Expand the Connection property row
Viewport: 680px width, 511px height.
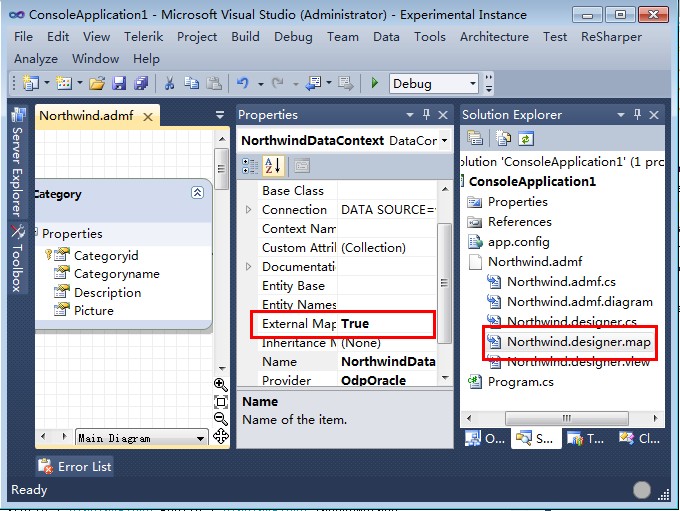point(248,210)
